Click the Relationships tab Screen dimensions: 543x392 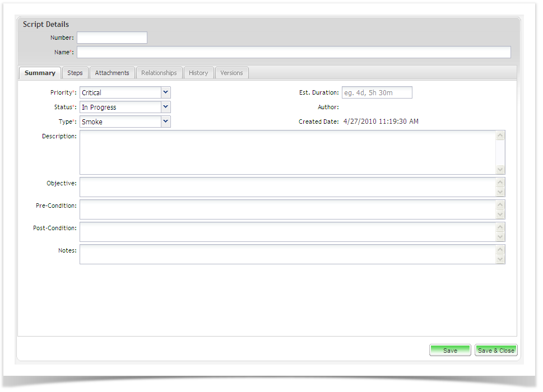pyautogui.click(x=159, y=73)
